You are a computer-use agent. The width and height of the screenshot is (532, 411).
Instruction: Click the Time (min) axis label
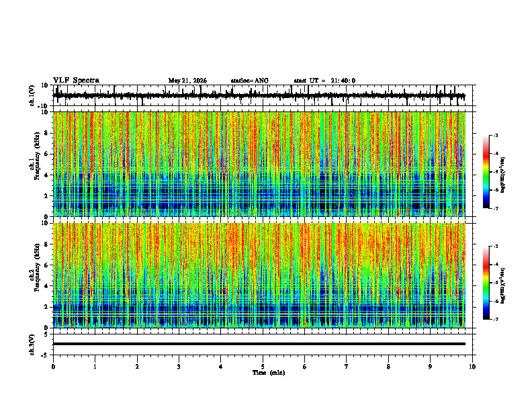[x=269, y=373]
